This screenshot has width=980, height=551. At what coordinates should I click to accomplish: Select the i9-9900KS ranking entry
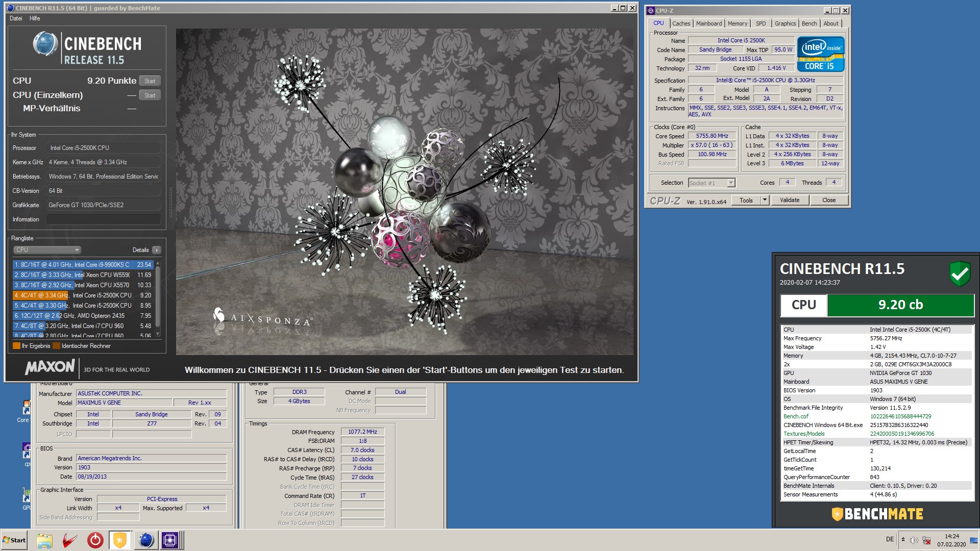(x=83, y=265)
